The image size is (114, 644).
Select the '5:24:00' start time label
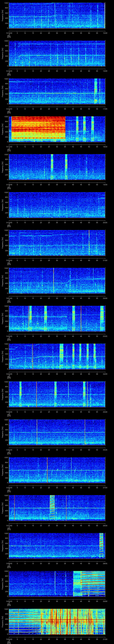(9, 412)
